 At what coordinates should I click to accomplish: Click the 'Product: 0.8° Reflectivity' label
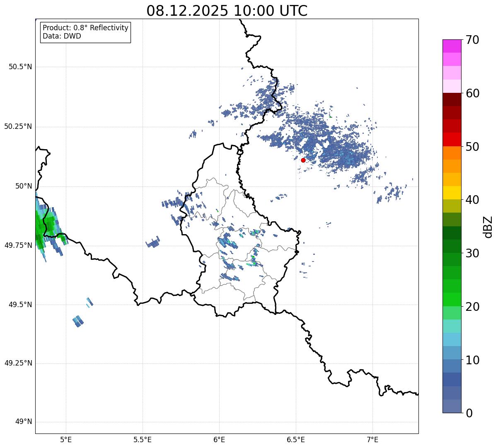pyautogui.click(x=86, y=28)
